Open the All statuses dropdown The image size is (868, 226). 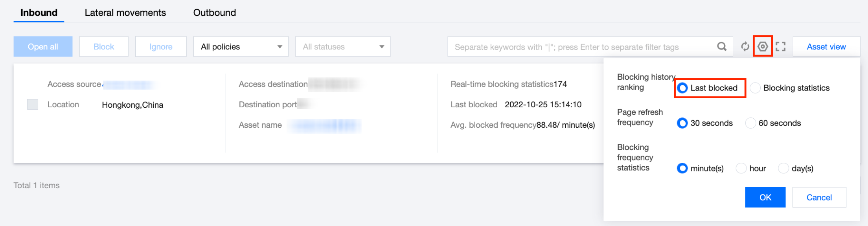(x=342, y=47)
